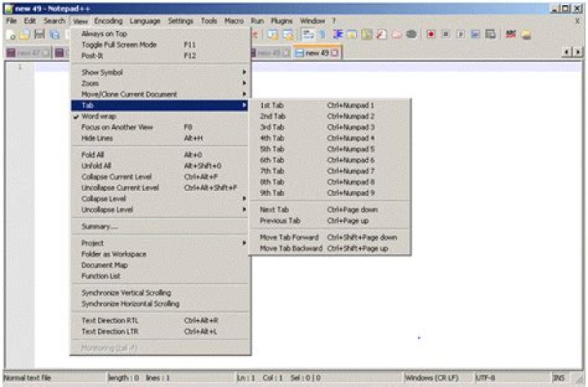588x387 pixels.
Task: Choose 9th Tab in the submenu
Action: click(330, 193)
